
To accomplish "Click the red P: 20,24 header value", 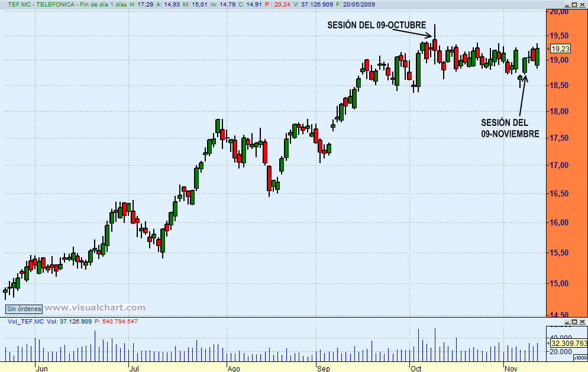I will tap(277, 5).
